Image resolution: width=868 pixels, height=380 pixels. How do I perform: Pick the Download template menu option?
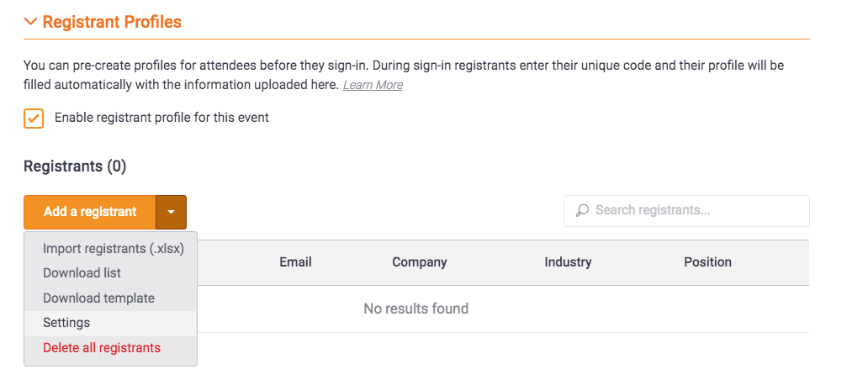98,298
